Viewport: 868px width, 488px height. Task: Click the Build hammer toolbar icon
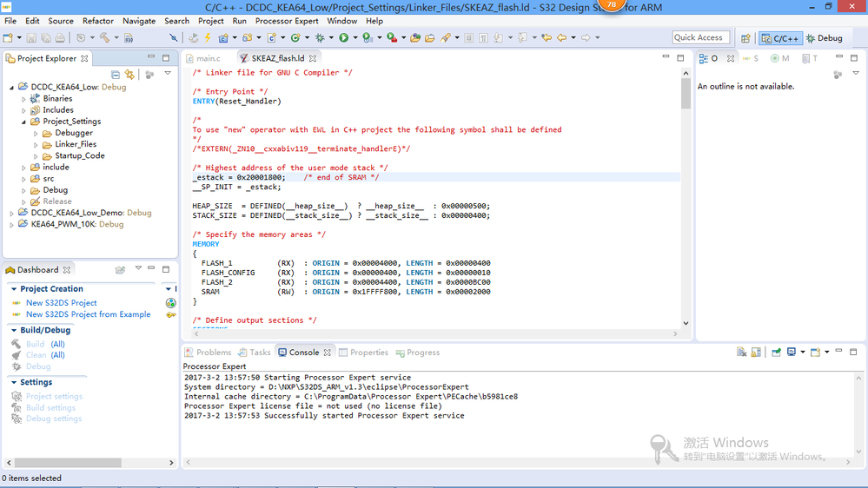(104, 37)
